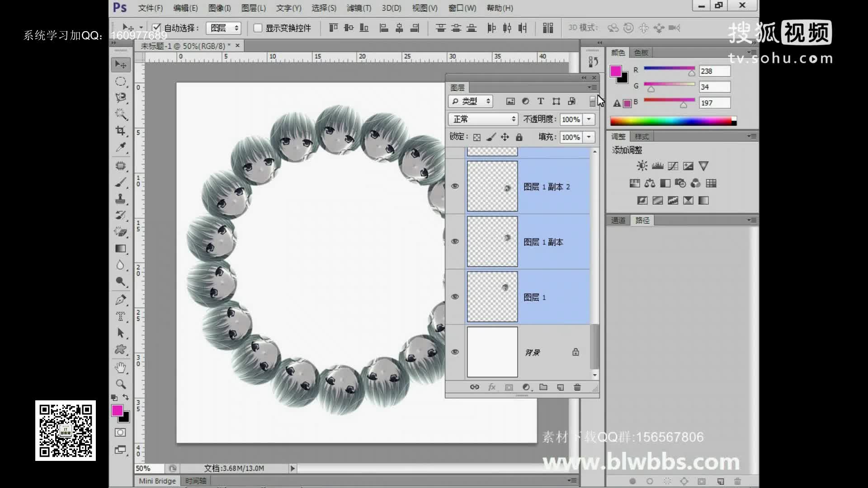The width and height of the screenshot is (868, 488).
Task: Swap foreground and background colors
Action: click(126, 398)
